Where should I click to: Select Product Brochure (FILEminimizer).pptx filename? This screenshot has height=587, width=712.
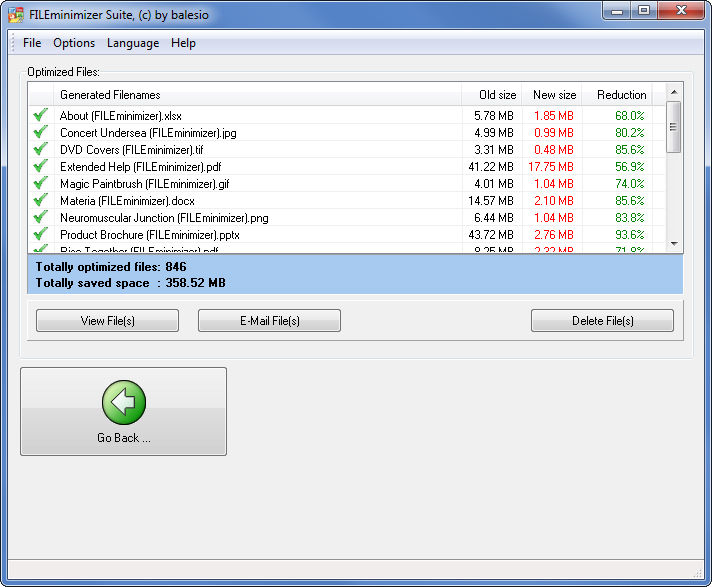pyautogui.click(x=150, y=235)
